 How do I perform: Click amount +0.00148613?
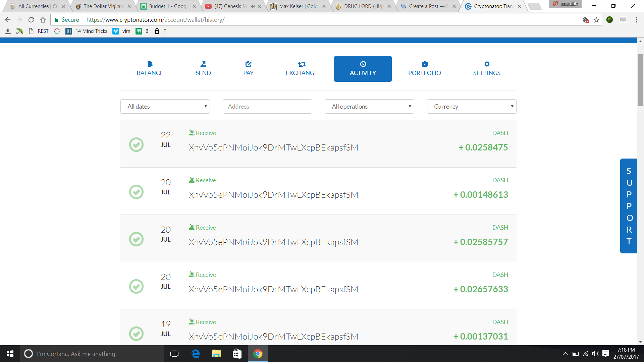481,195
